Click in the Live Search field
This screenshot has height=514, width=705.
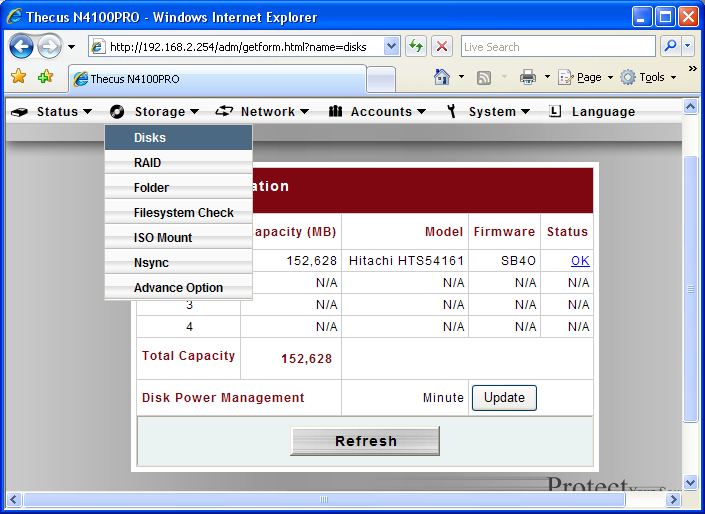coord(556,47)
